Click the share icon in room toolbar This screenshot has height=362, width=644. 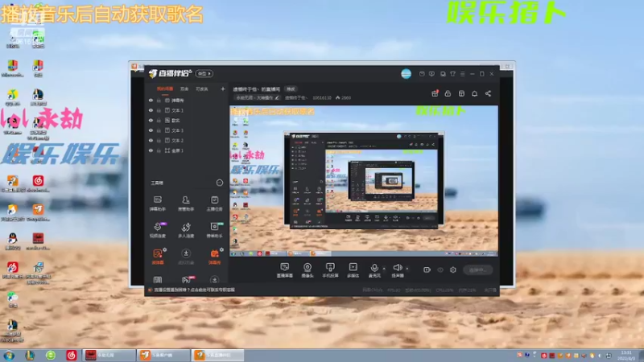[488, 93]
